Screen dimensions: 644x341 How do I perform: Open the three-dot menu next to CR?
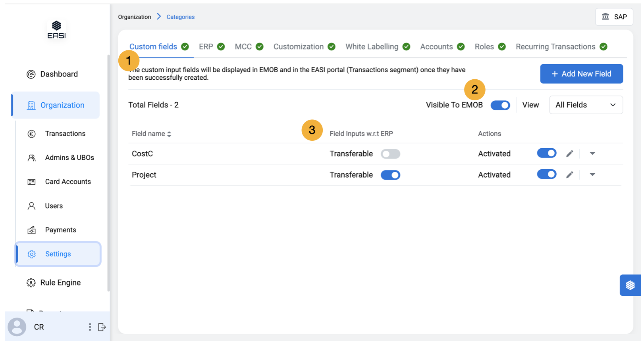90,327
